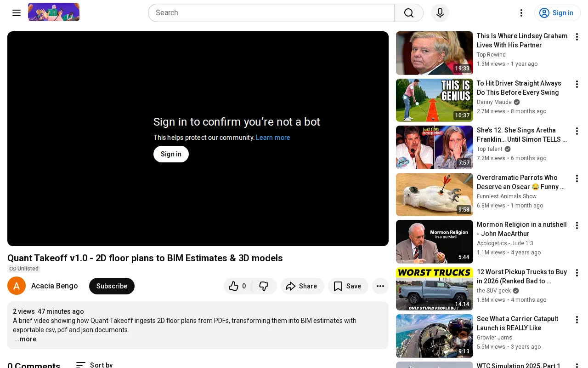Screen dimensions: 588x368
Task: Click the 2 views 47 minutes ago text
Action: 48,311
